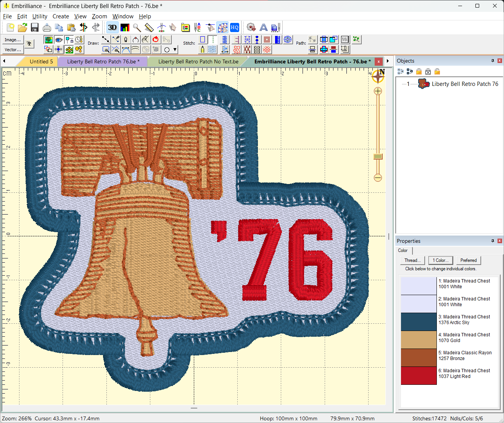This screenshot has width=504, height=423.
Task: Click the red flame icon in Draw tools
Action: click(x=156, y=40)
